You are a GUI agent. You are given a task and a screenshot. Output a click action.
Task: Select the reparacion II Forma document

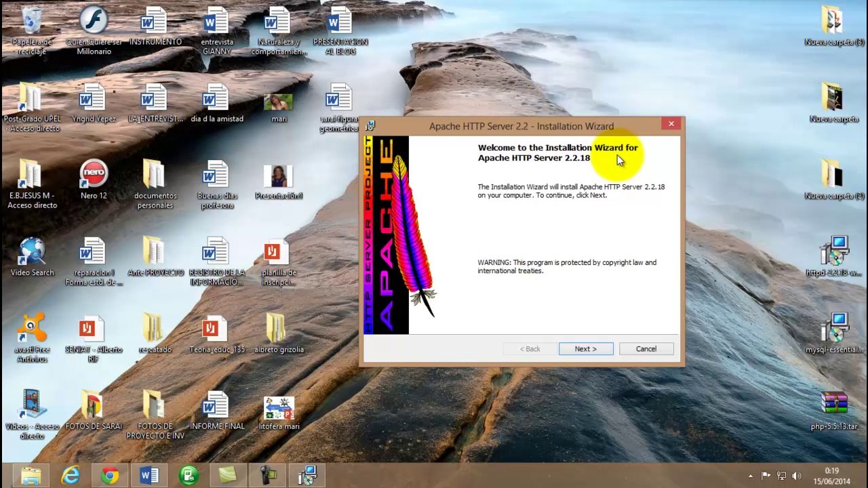(94, 262)
